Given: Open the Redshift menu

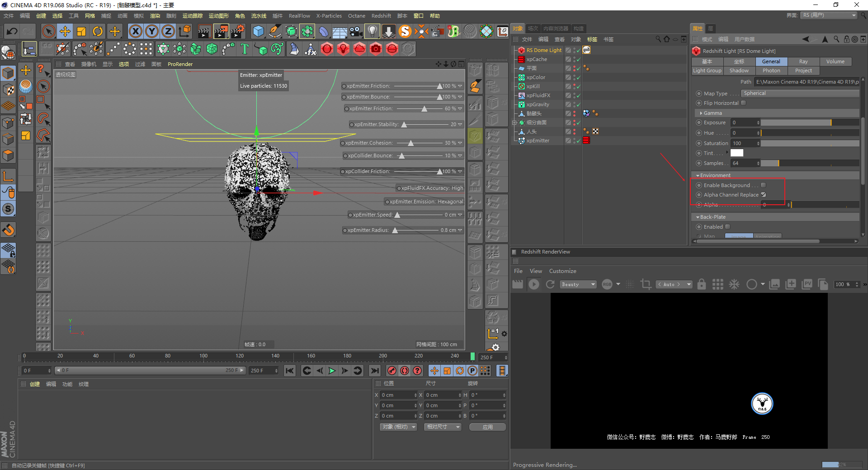Looking at the screenshot, I should click(x=381, y=16).
